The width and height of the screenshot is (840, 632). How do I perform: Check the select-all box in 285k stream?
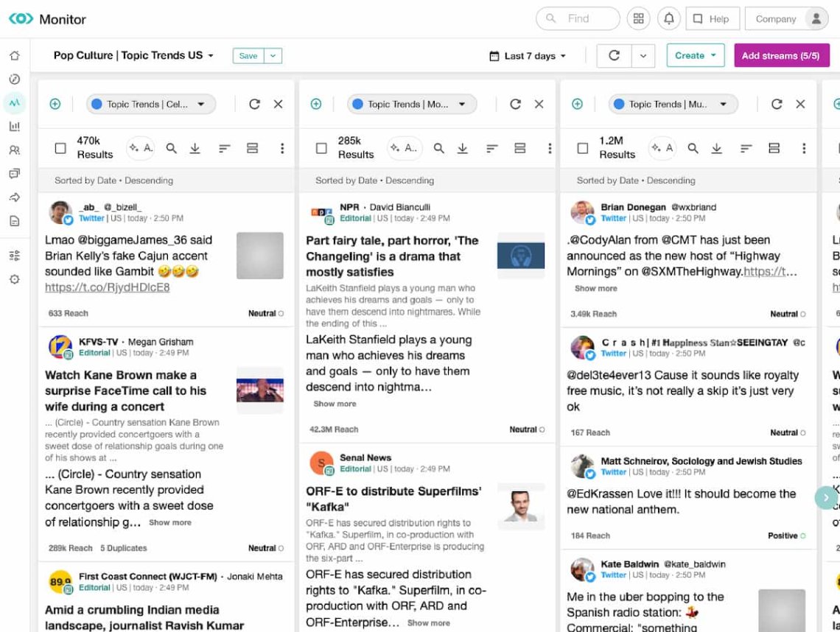coord(321,148)
